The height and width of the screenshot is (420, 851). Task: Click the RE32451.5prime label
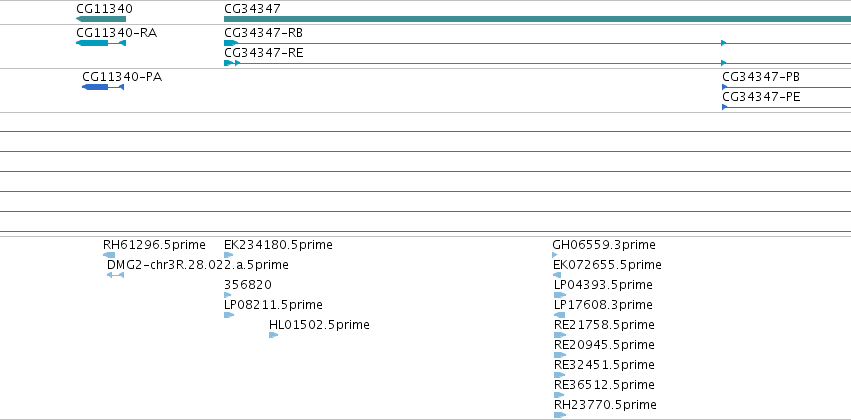tap(604, 365)
